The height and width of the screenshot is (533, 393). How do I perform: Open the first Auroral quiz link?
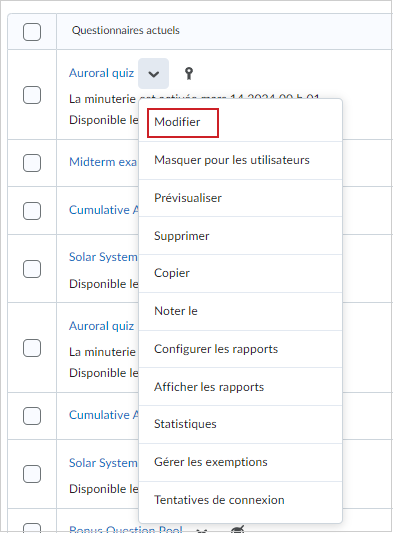tap(101, 73)
